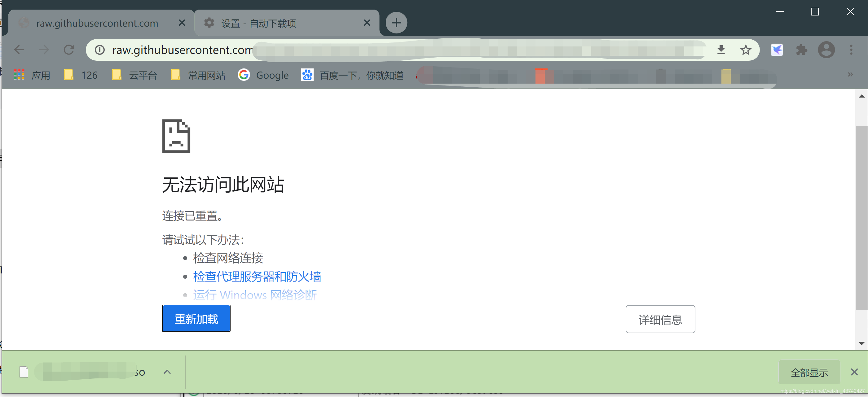Open the user profile avatar

point(826,50)
